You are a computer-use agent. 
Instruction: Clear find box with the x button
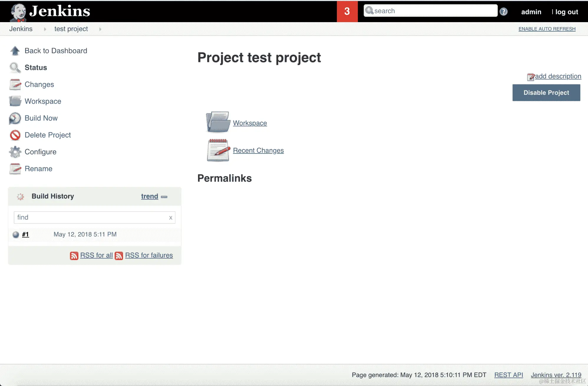pos(171,218)
